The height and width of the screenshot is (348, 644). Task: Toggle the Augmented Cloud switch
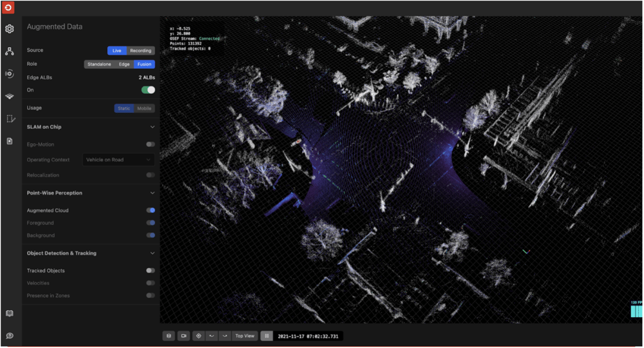tap(150, 210)
